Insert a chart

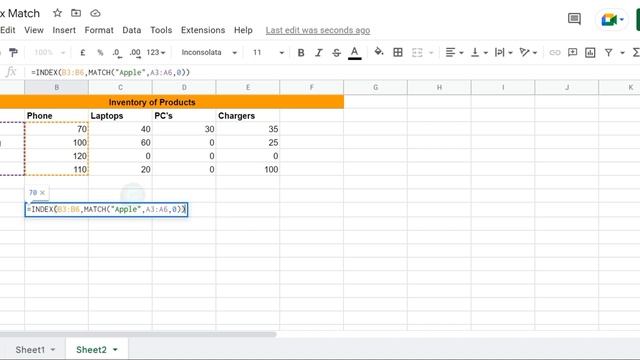590,52
